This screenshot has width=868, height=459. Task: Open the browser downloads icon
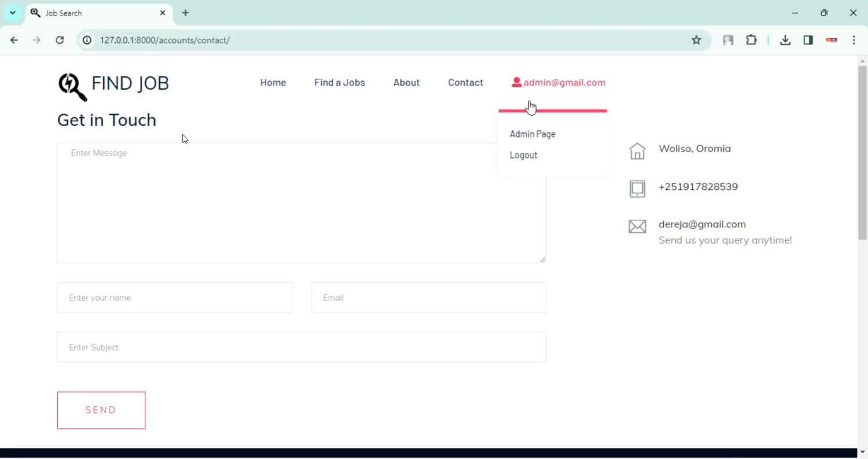pyautogui.click(x=785, y=40)
